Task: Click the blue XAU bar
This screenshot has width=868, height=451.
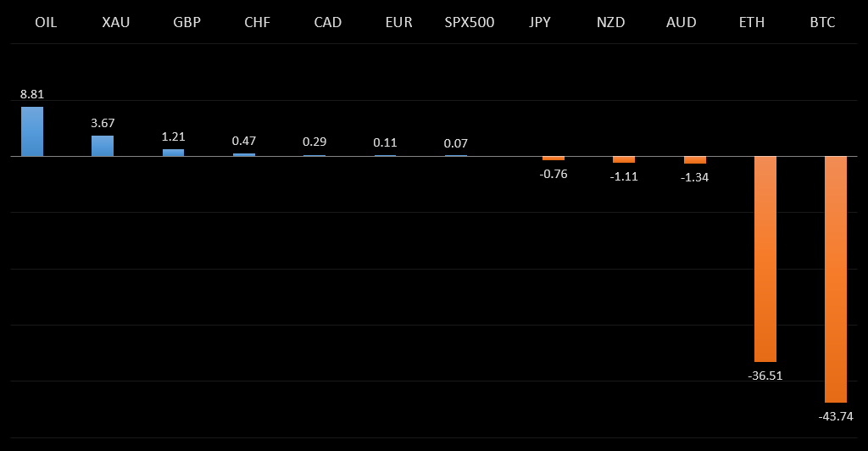Action: pos(103,146)
